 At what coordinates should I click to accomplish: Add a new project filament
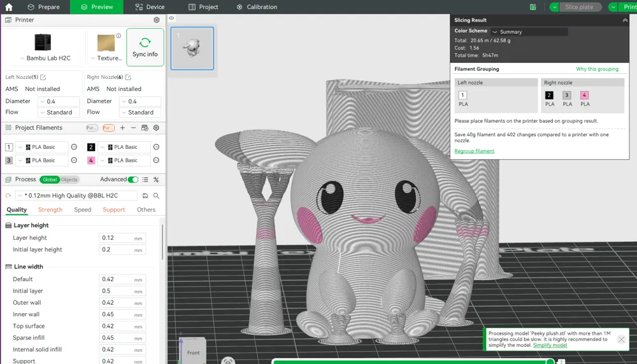tap(122, 128)
